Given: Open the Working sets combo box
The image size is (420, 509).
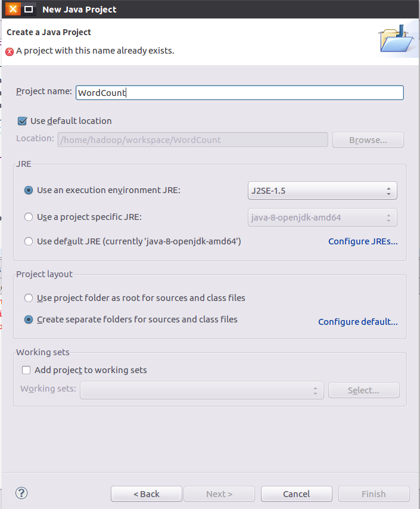Looking at the screenshot, I should 202,390.
